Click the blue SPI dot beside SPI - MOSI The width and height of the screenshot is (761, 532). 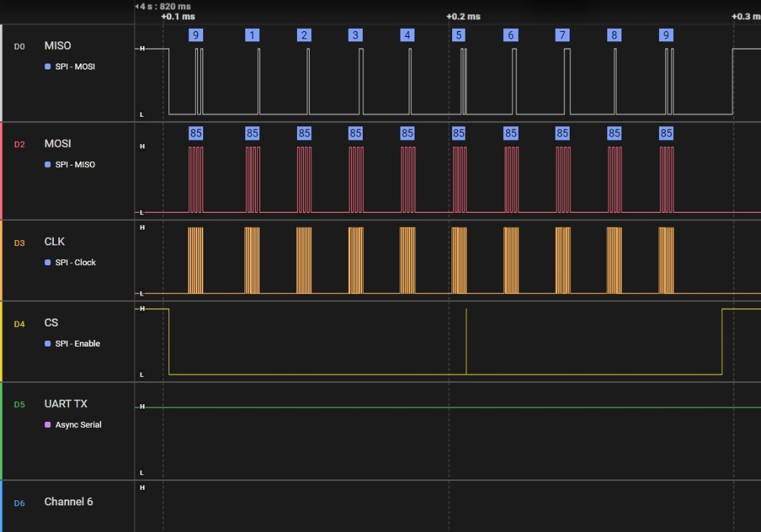48,66
